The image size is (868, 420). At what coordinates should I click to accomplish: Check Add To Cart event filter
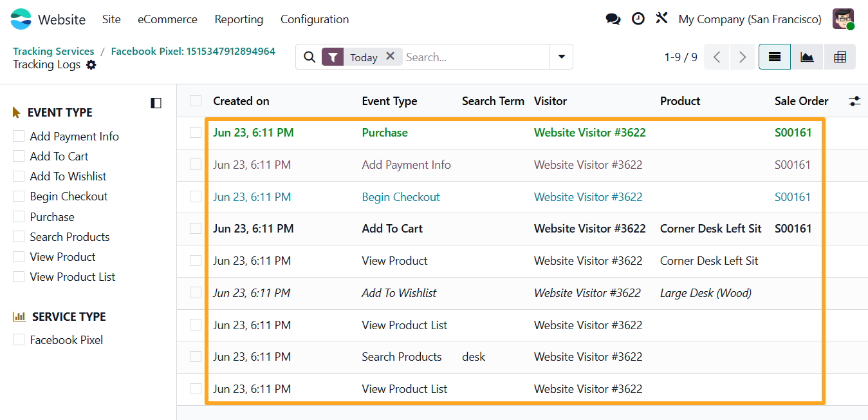(19, 157)
